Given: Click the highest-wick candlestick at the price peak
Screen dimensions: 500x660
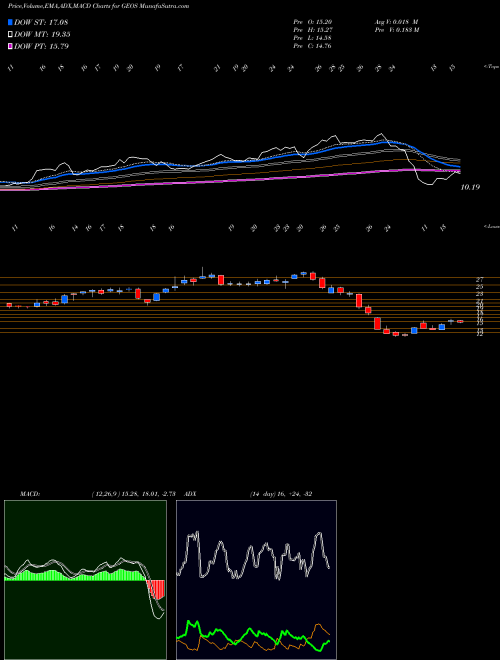Looking at the screenshot, I should (202, 274).
